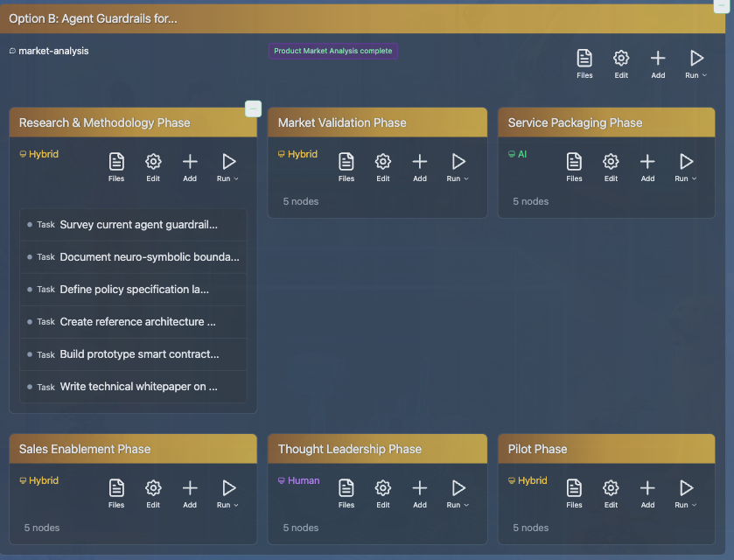
Task: Add node to Sales Enablement Phase
Action: (x=190, y=493)
